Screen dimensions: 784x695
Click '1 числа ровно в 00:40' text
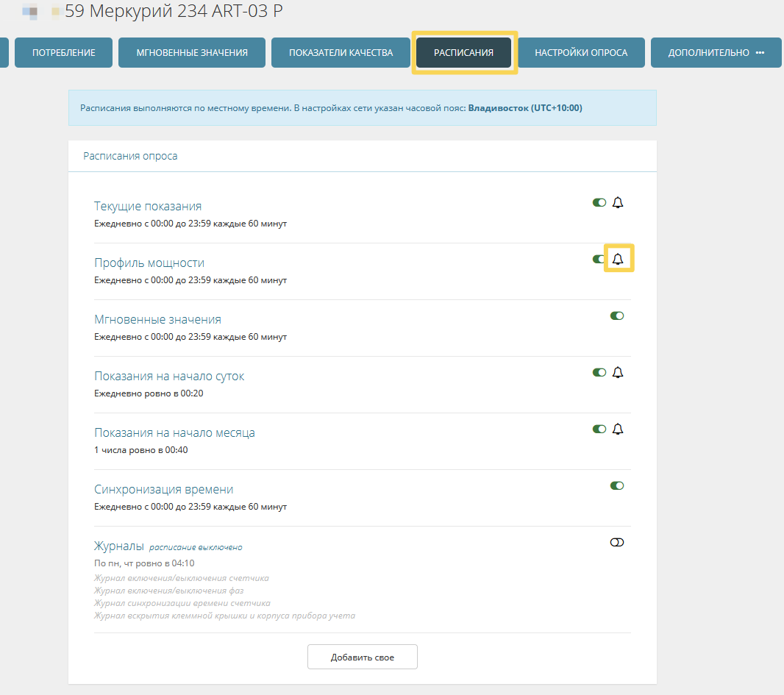point(141,450)
